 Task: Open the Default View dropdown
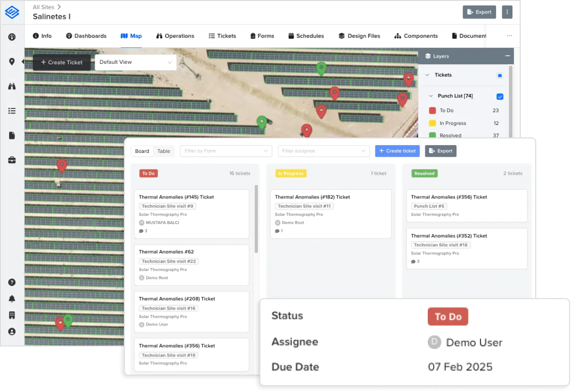pos(135,62)
